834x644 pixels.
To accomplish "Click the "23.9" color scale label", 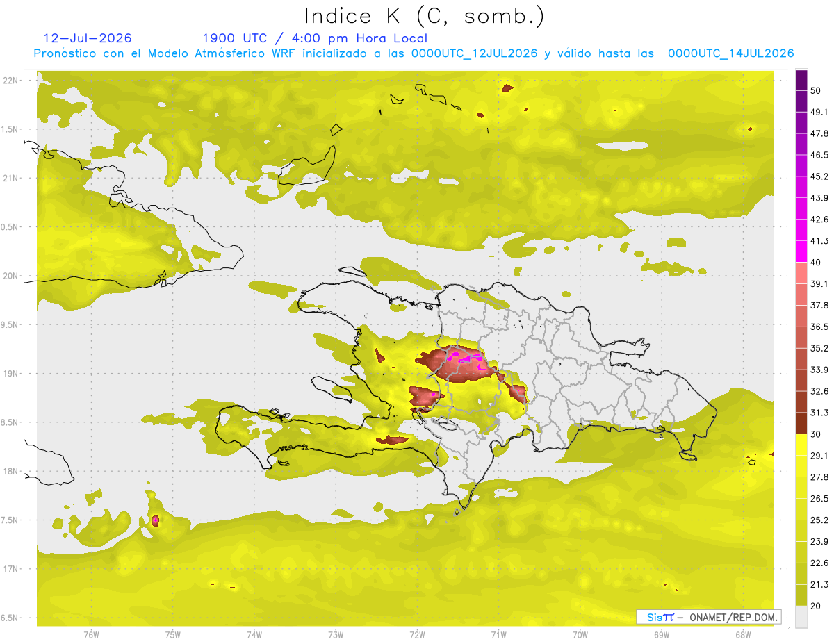I will 819,542.
